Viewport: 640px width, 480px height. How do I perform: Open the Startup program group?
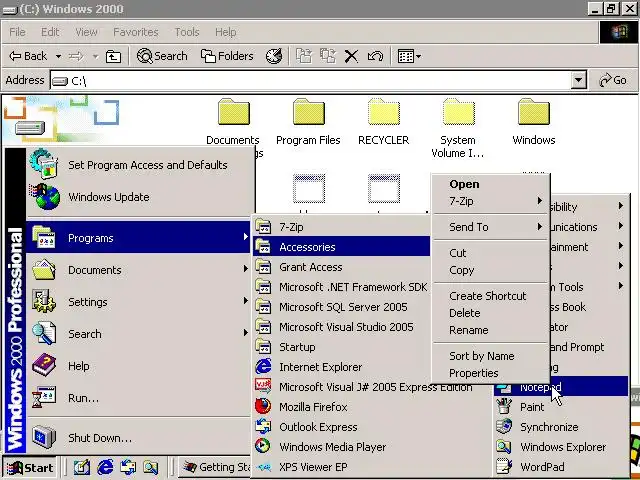point(341,347)
